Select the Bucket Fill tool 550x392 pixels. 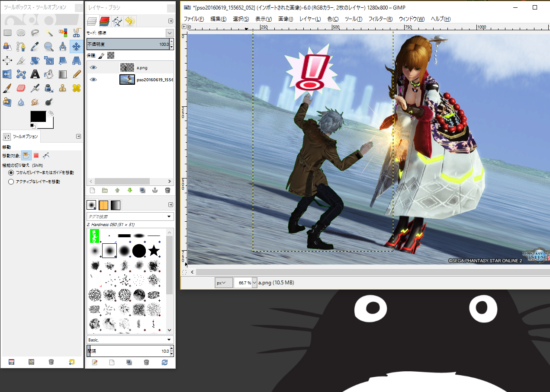point(49,74)
